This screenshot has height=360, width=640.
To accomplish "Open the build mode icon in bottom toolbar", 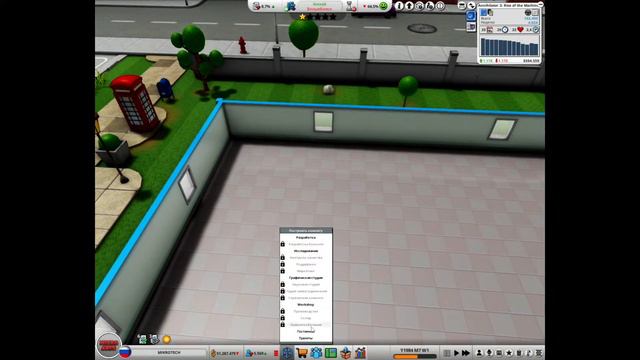I will point(287,353).
